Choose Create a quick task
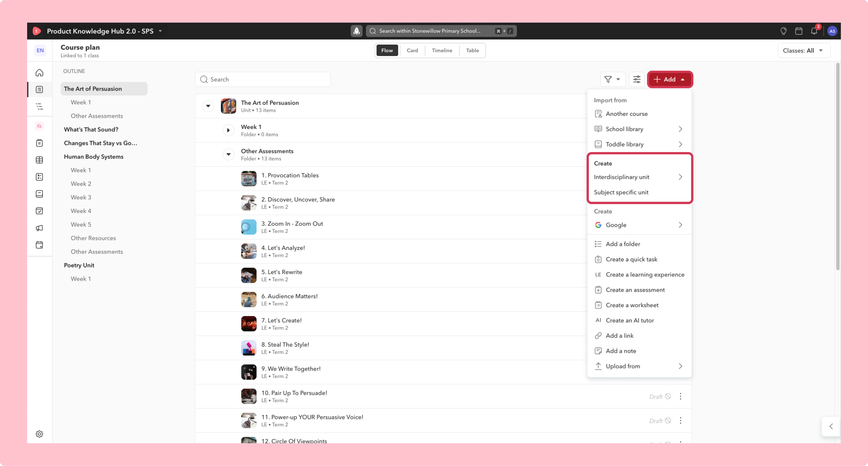This screenshot has height=466, width=868. click(639, 259)
